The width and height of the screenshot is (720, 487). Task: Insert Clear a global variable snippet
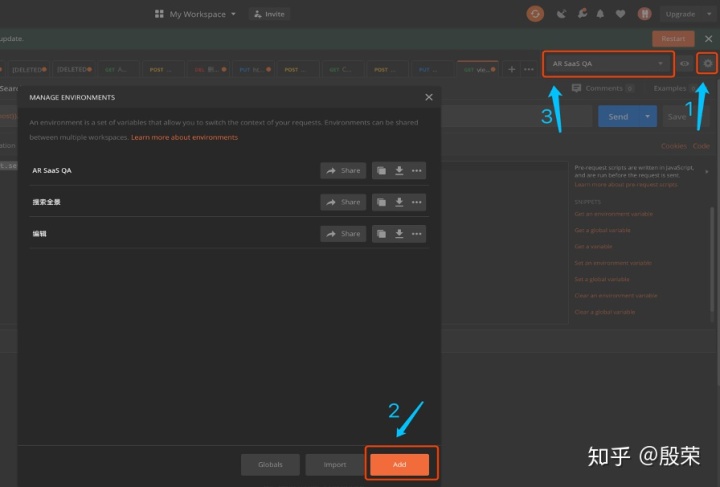coord(604,312)
